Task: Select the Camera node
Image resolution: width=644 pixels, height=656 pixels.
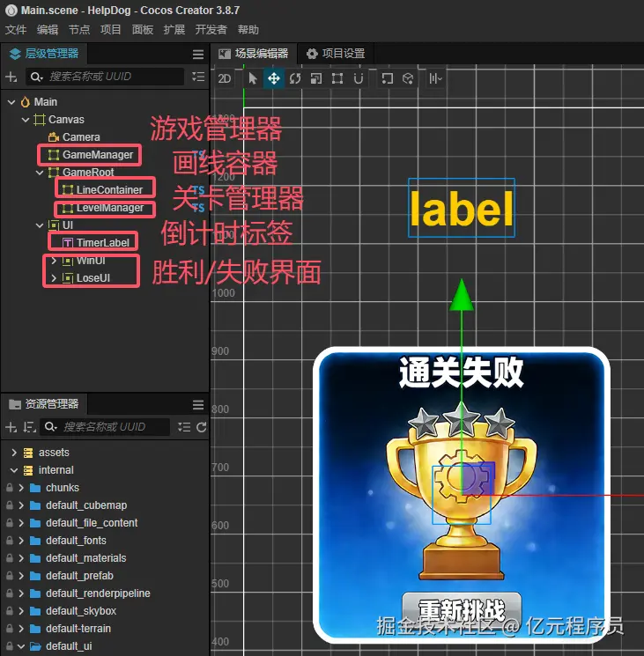Action: [81, 137]
